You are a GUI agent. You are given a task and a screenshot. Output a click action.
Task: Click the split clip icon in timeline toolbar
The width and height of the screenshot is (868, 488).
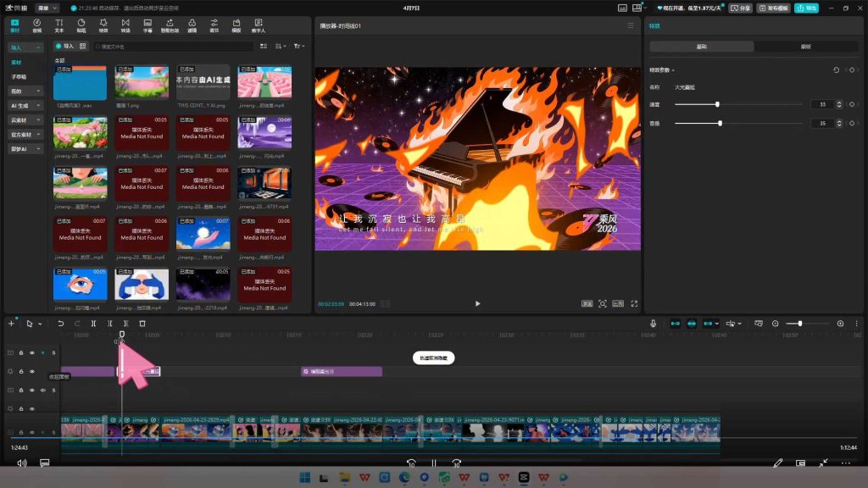(93, 324)
